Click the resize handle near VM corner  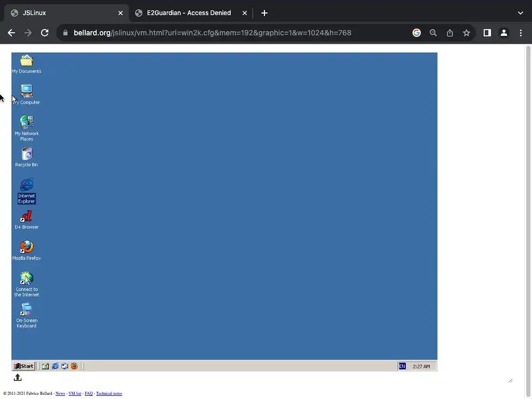(x=510, y=380)
